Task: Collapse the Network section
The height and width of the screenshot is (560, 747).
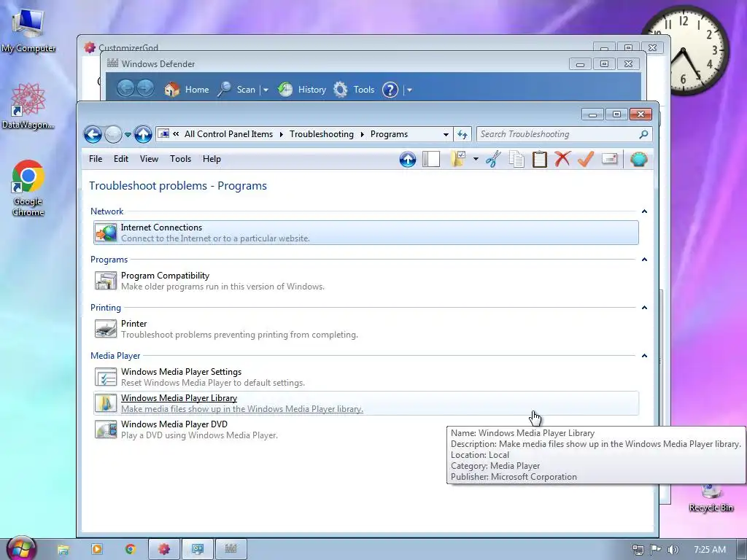Action: coord(645,211)
